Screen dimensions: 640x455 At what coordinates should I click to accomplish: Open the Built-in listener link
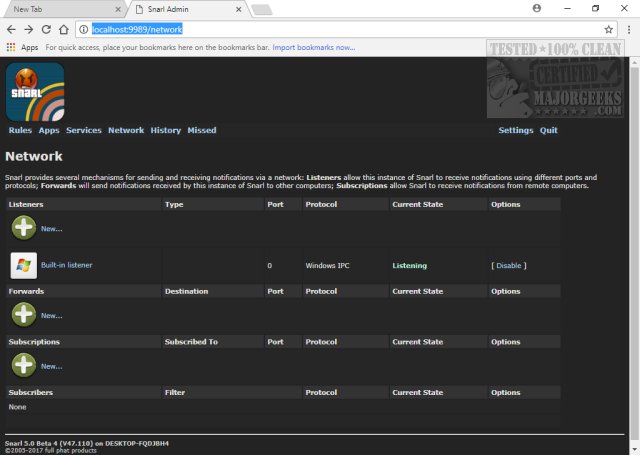(x=67, y=265)
